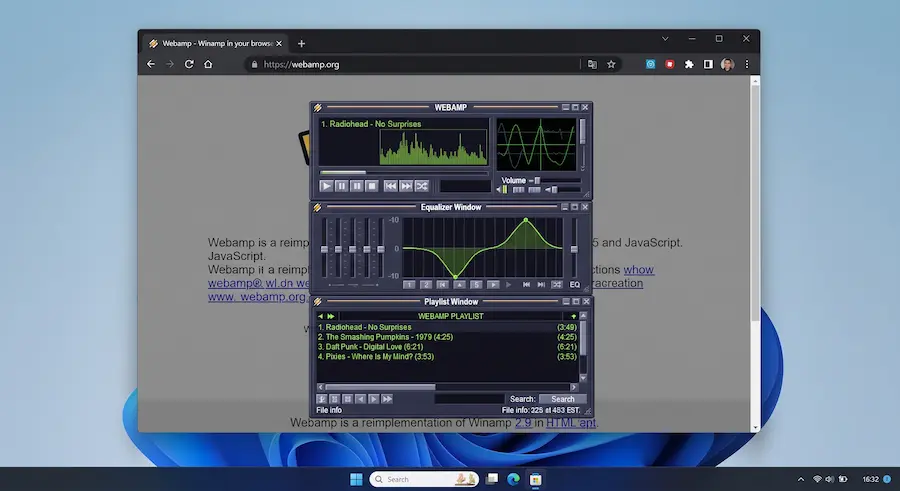Click the lowest node on the equalizer curve
Screen dimensions: 900x491
(x=456, y=277)
